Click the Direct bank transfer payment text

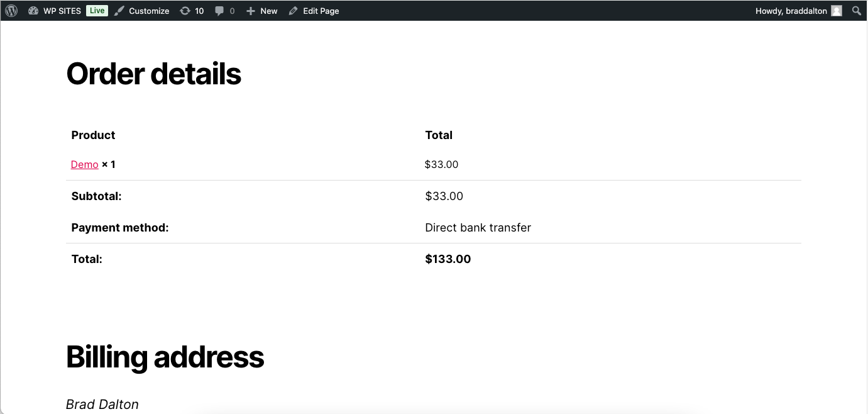click(478, 227)
